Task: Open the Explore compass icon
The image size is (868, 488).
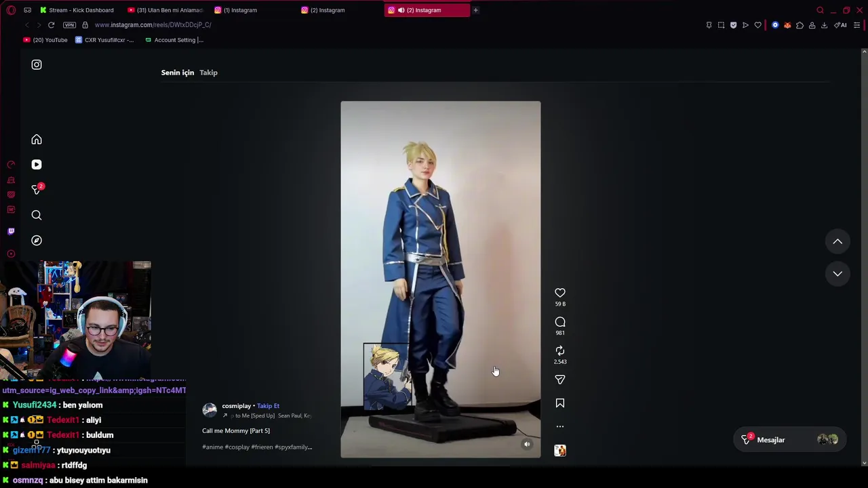Action: (x=37, y=241)
